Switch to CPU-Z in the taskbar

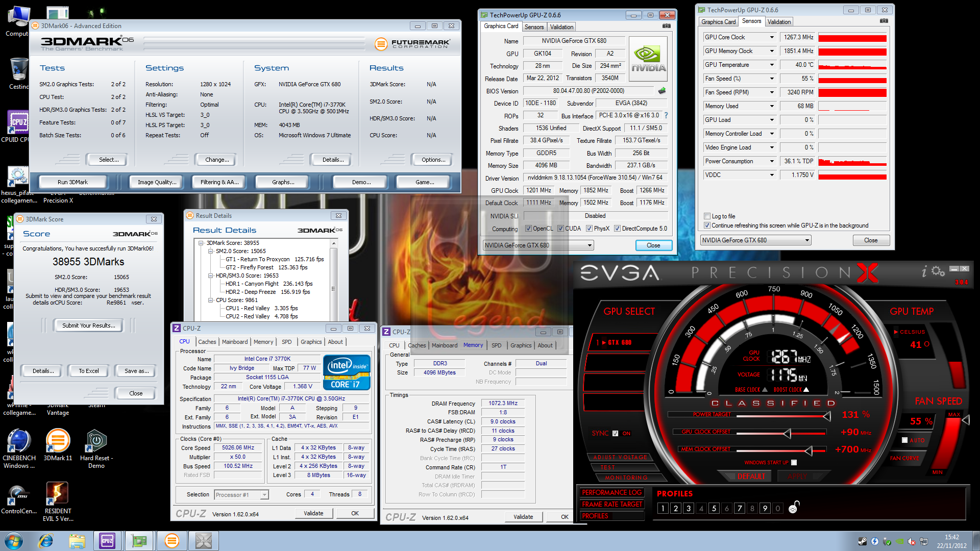[107, 541]
